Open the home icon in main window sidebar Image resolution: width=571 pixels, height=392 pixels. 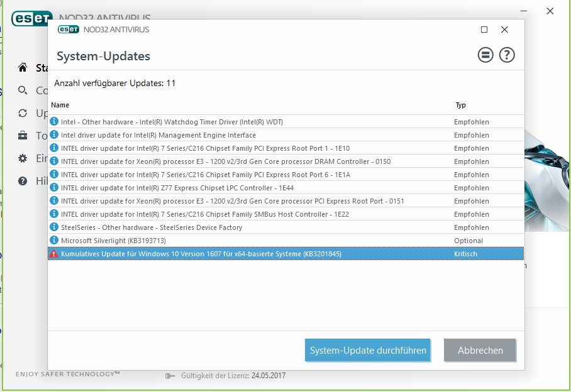tap(23, 67)
